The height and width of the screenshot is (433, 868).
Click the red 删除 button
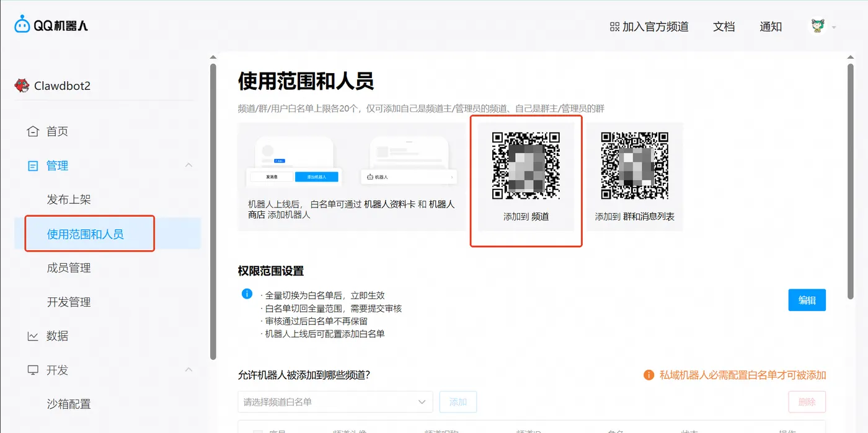pos(807,402)
